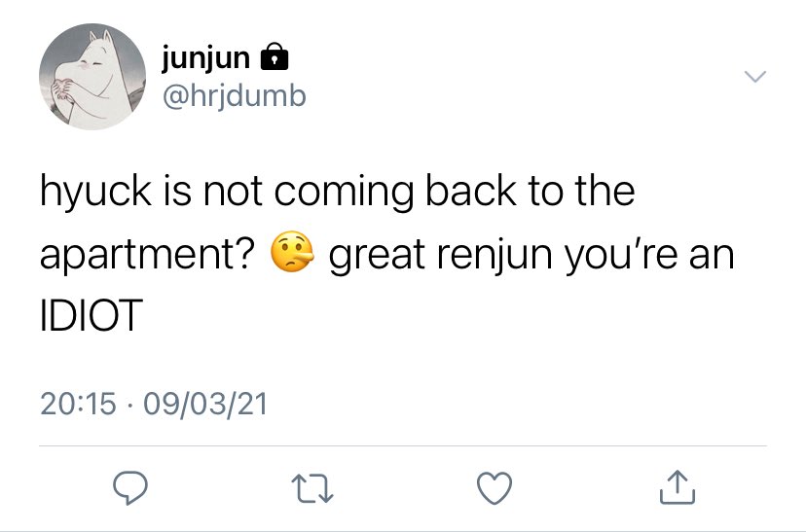
Task: Click the word IDIOT in the tweet
Action: (x=92, y=314)
